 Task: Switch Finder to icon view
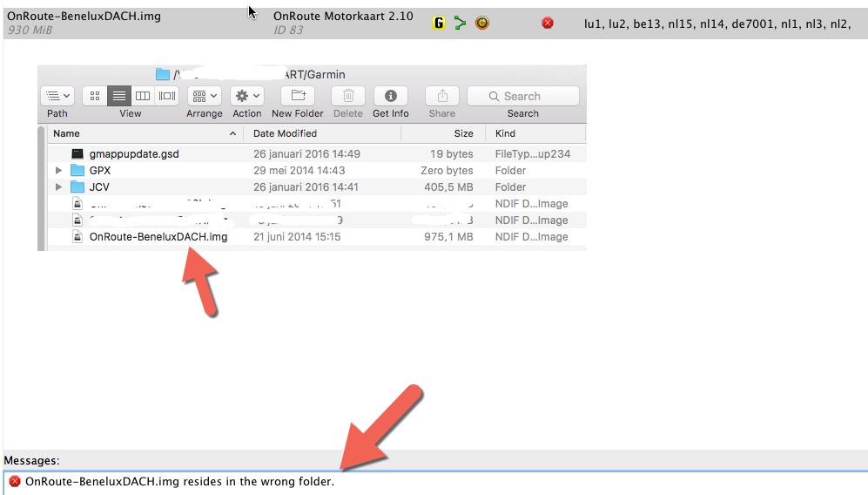coord(95,96)
